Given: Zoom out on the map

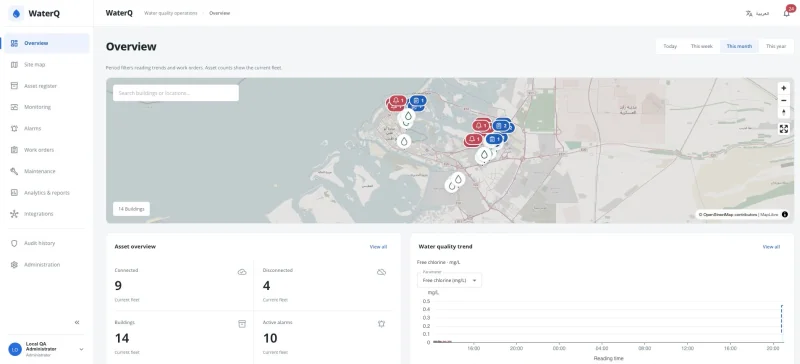Looking at the screenshot, I should point(784,101).
